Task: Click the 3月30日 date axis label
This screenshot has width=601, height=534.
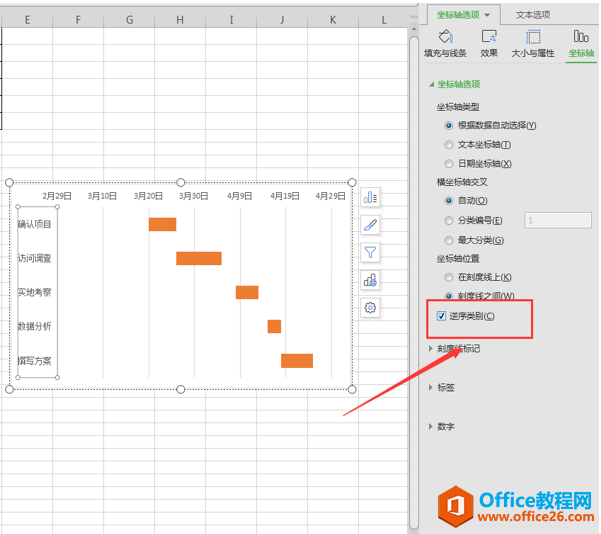Action: (x=194, y=196)
